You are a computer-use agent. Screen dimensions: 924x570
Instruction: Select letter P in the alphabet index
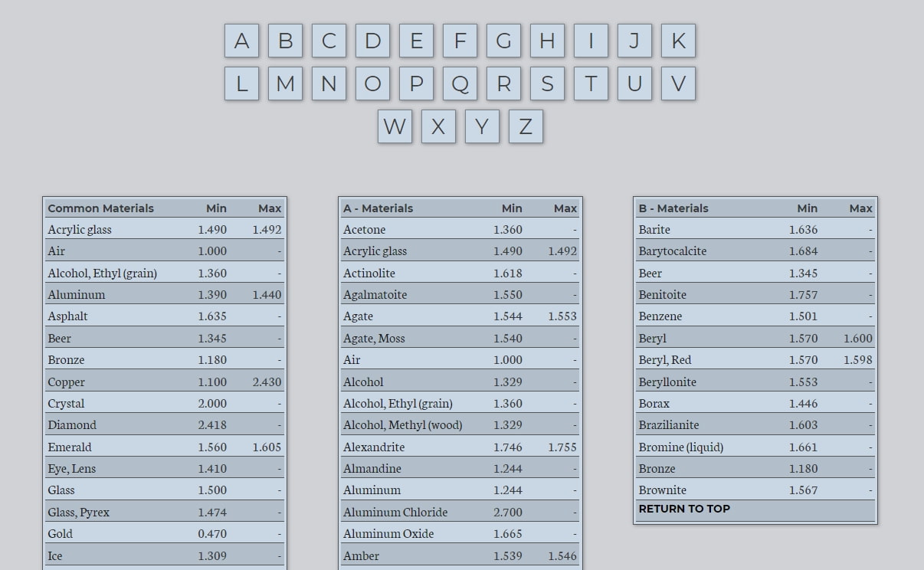coord(416,84)
